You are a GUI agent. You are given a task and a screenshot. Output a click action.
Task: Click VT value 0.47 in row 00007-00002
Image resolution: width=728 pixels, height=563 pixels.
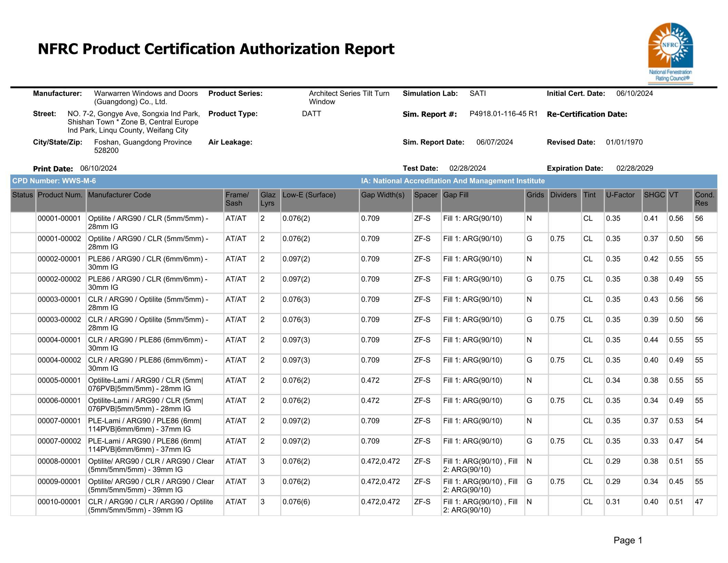676,441
